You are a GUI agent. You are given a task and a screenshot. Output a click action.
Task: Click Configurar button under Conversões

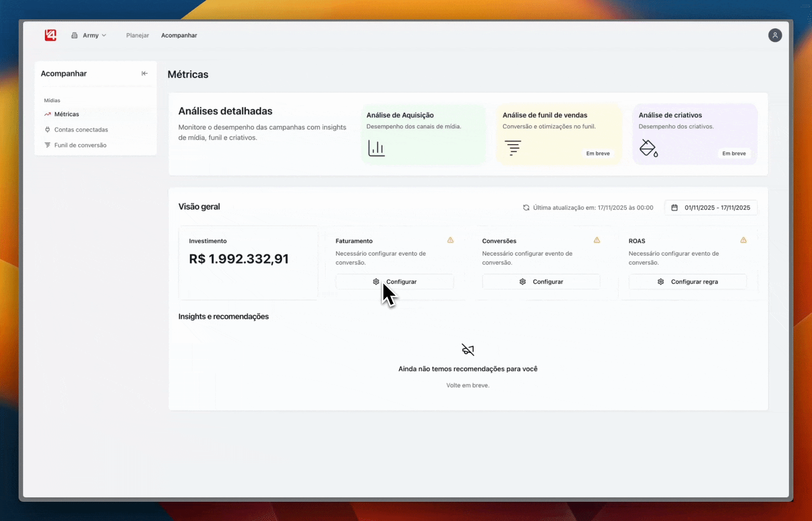tap(541, 282)
